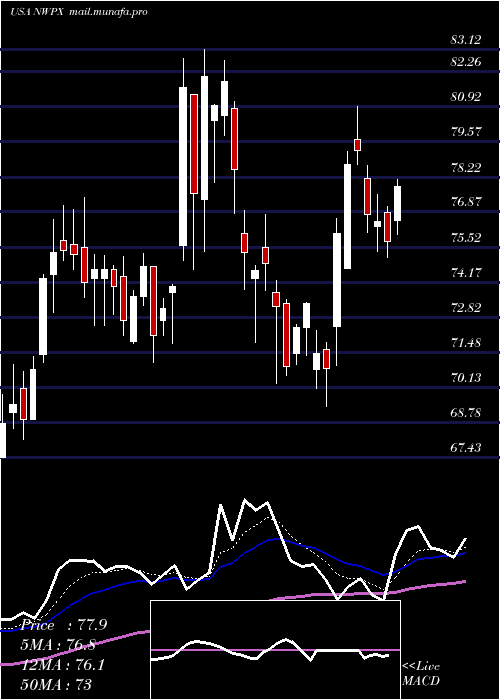This screenshot has width=500, height=700.
Task: Click the Price : 77.9 readout
Action: pyautogui.click(x=64, y=625)
